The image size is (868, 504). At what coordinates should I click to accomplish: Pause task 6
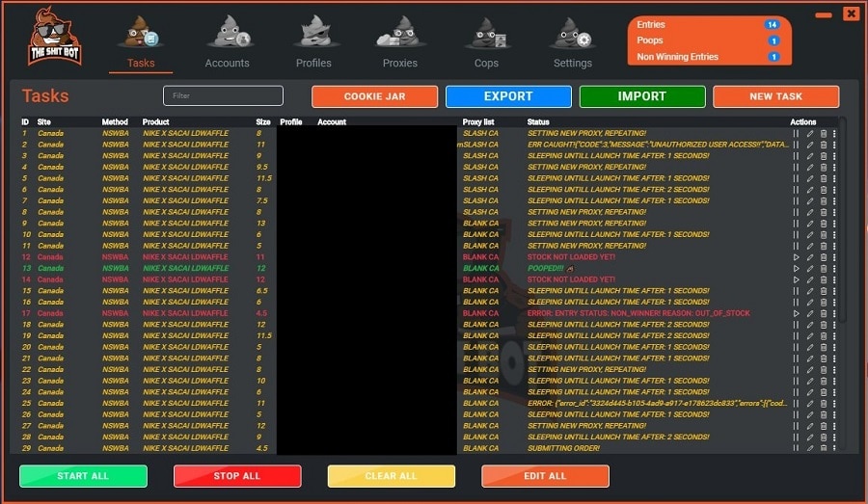(x=796, y=190)
